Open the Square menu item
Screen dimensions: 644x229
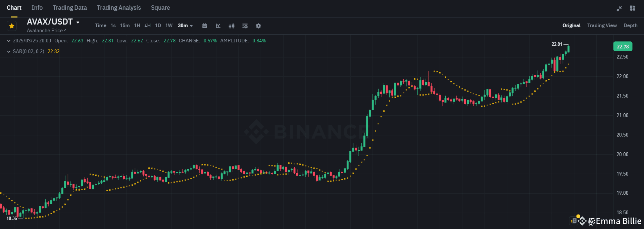(160, 7)
